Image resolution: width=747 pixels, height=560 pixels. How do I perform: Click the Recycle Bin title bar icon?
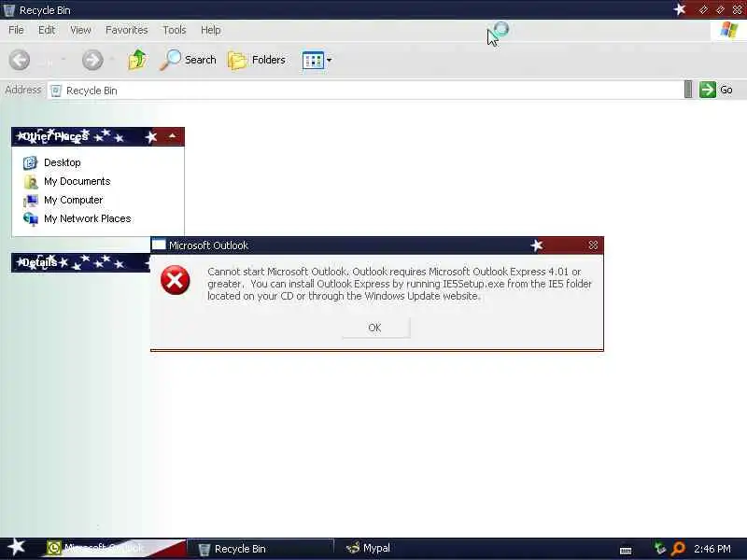pos(9,9)
